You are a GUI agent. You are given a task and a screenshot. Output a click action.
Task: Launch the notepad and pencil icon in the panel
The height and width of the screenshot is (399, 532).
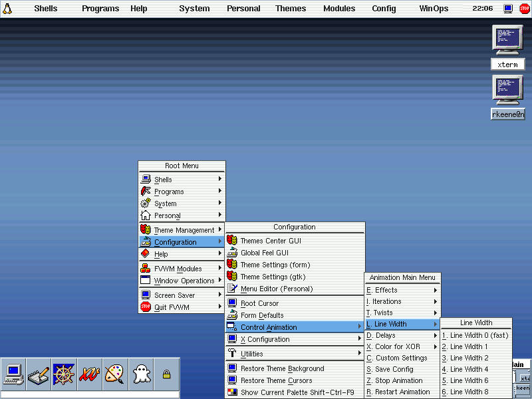click(x=39, y=374)
